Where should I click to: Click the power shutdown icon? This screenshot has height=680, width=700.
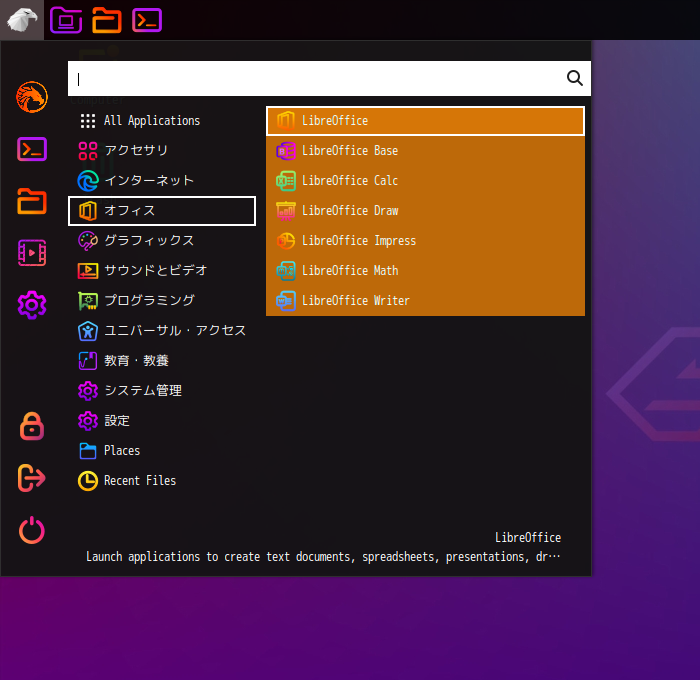(x=32, y=530)
